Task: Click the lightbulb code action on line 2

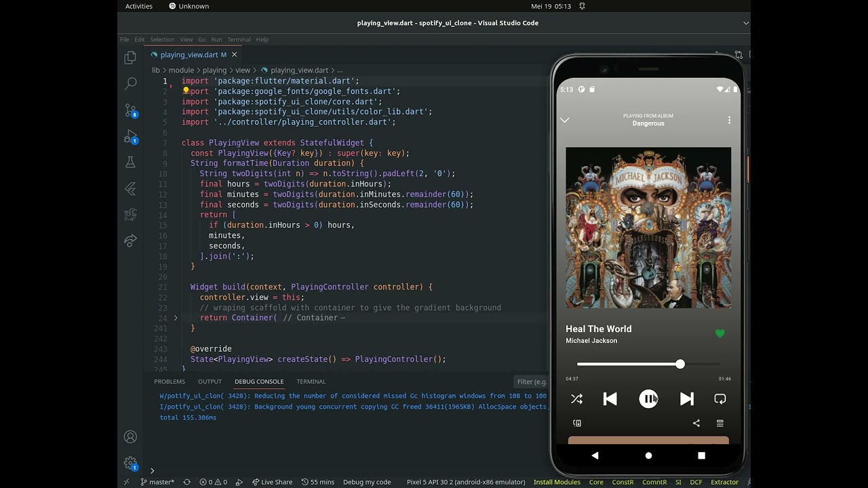Action: [x=186, y=90]
